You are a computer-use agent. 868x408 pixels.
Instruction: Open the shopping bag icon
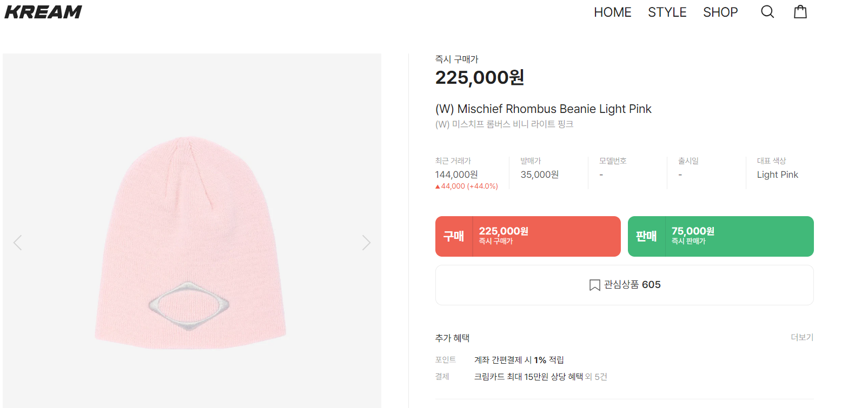pyautogui.click(x=800, y=12)
